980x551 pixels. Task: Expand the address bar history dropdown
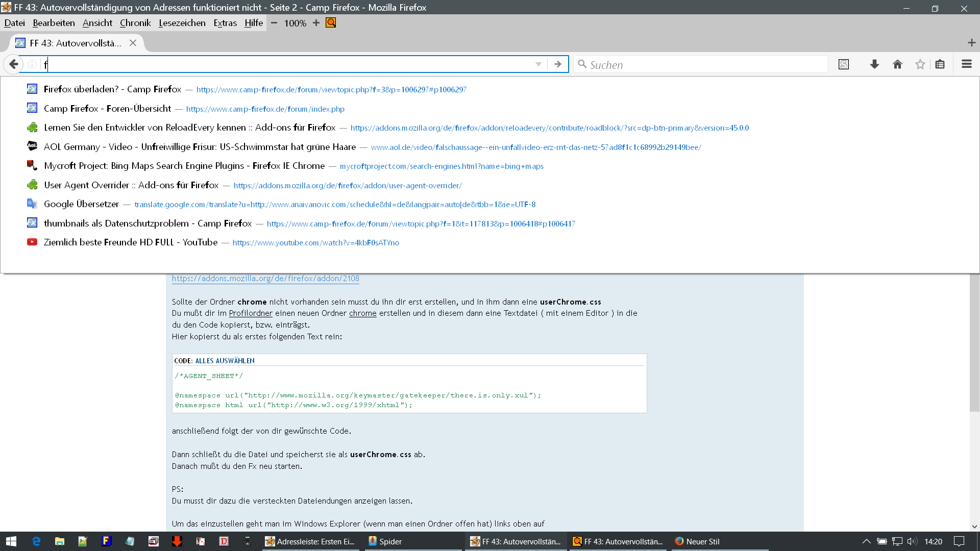[538, 64]
